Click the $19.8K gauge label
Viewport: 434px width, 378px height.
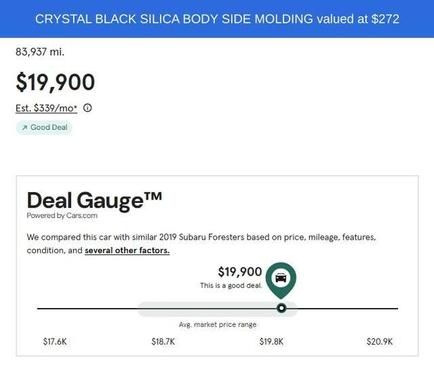[x=271, y=342]
